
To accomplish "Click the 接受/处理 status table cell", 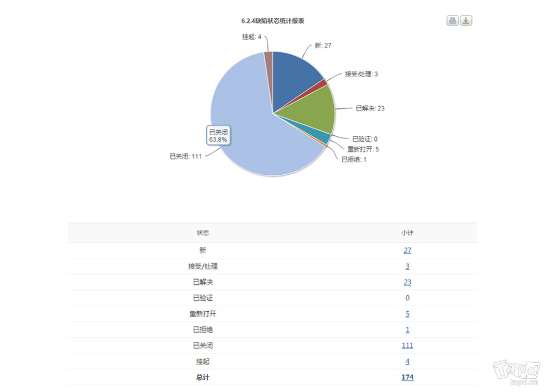I will coord(203,266).
